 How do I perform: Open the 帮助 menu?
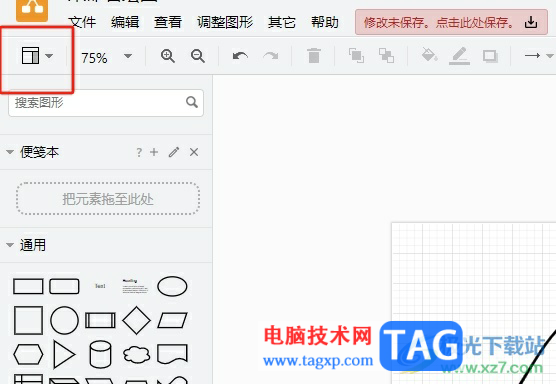tap(324, 22)
